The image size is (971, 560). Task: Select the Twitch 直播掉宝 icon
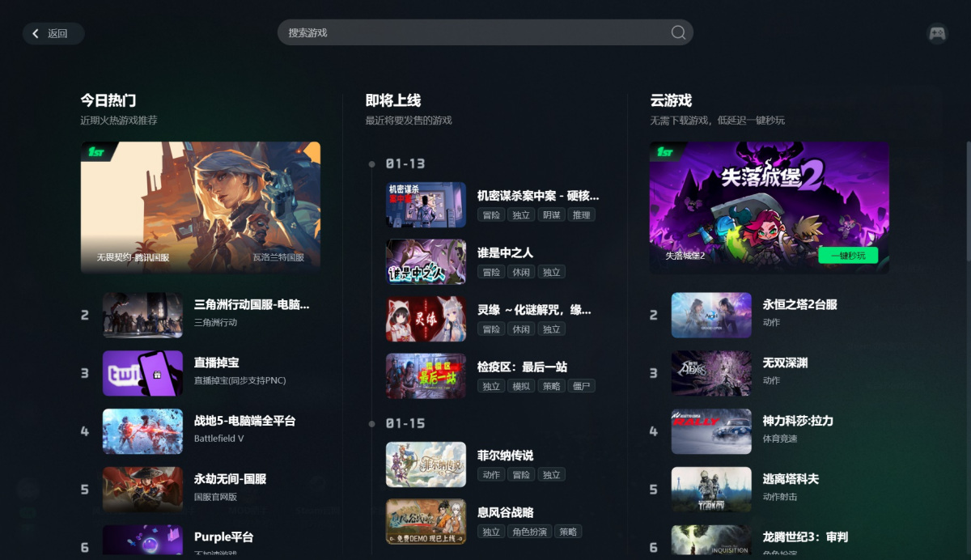point(142,373)
